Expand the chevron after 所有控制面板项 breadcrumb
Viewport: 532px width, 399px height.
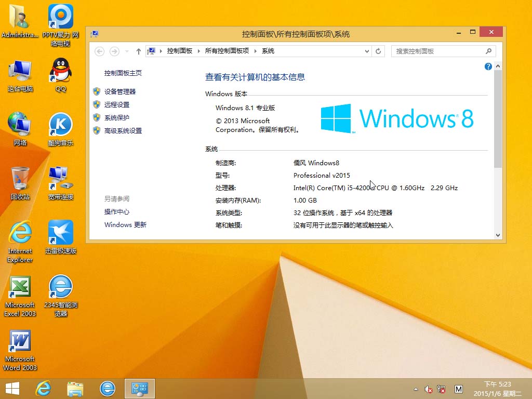pos(256,51)
